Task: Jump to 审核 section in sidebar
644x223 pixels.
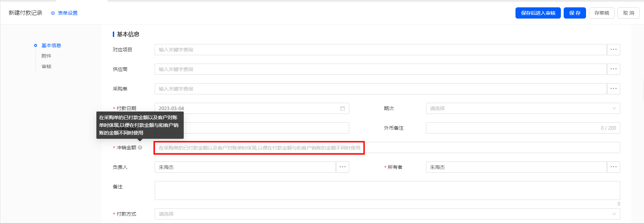Action: tap(46, 66)
